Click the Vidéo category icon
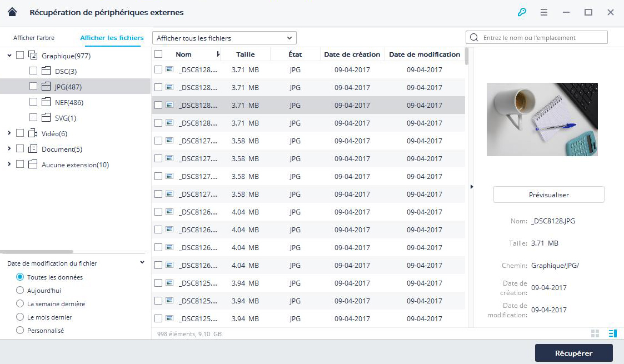The image size is (624, 364). [x=33, y=133]
